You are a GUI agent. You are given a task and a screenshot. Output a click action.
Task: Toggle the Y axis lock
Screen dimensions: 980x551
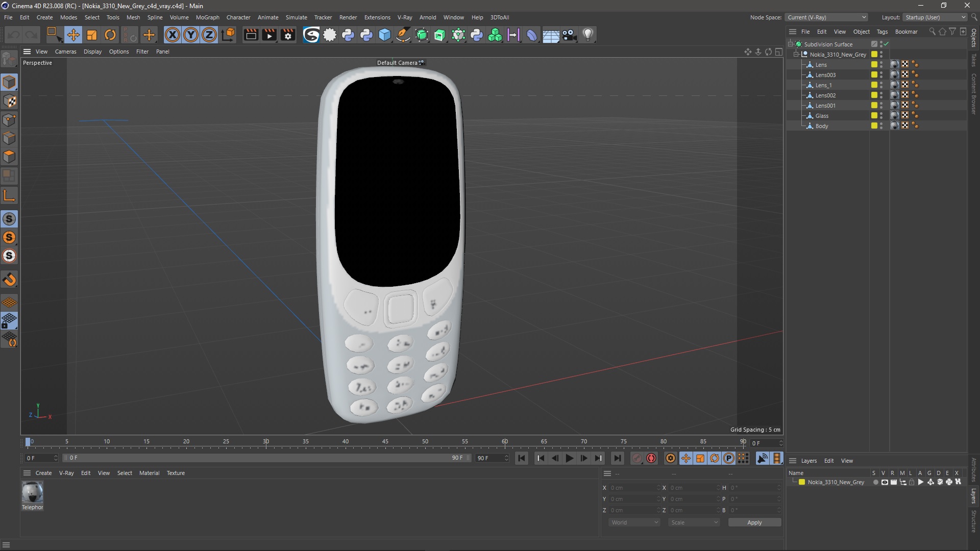point(191,35)
